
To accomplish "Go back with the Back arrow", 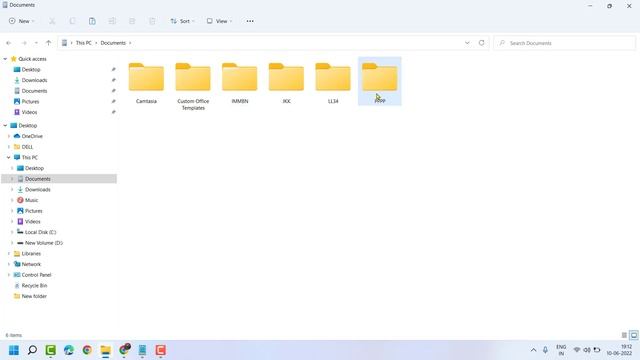I will point(9,43).
